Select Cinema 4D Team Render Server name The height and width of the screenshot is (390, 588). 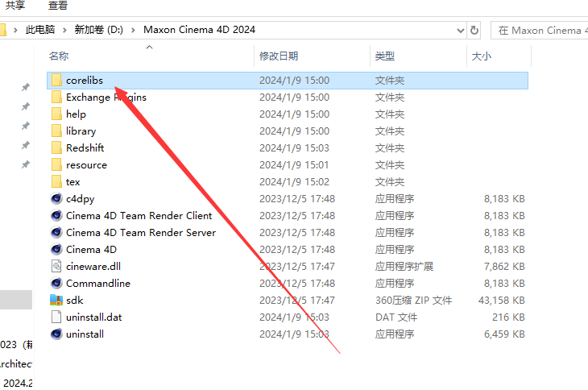141,233
